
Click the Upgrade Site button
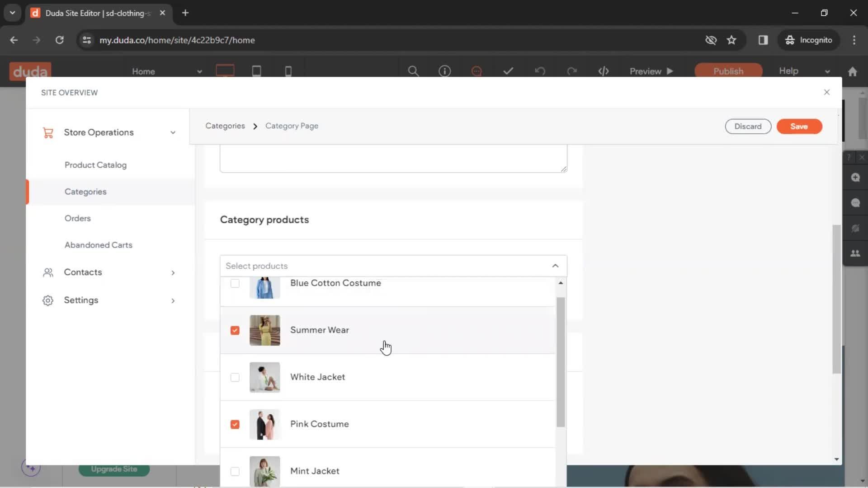(114, 469)
